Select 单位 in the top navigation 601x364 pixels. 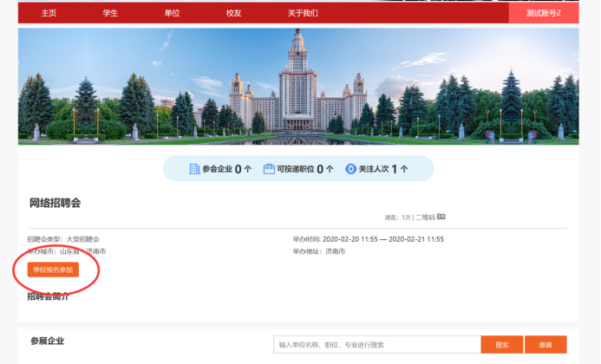(172, 14)
